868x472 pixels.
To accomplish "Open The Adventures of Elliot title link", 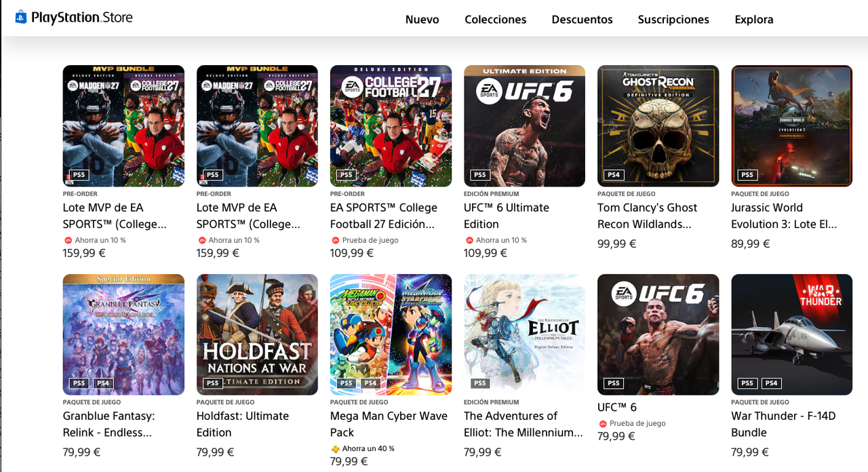I will click(x=524, y=424).
